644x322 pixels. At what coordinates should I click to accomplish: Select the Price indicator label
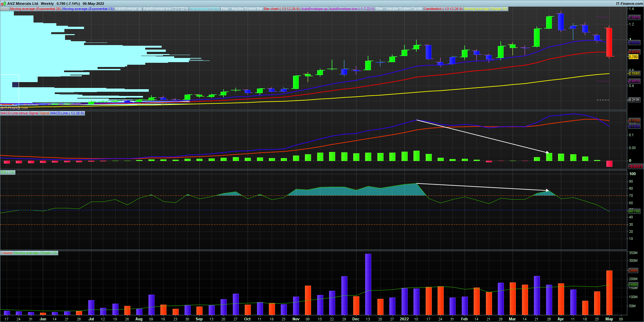click(5, 9)
